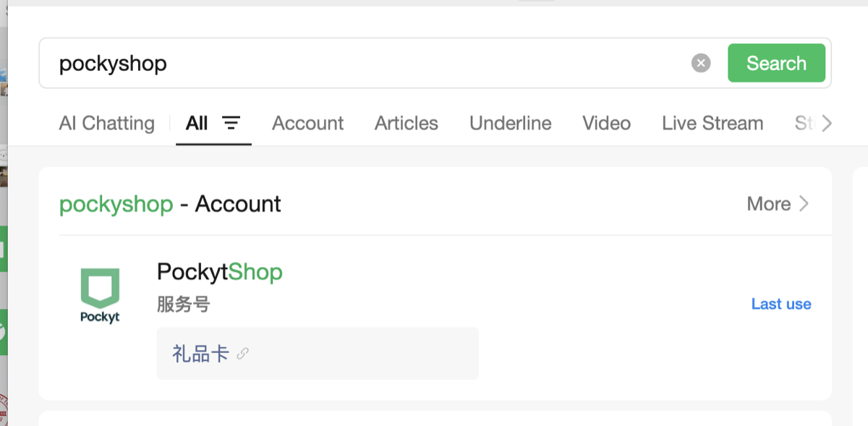This screenshot has width=868, height=426.
Task: Open the Pockyt shield logo thumbnail
Action: coord(100,296)
